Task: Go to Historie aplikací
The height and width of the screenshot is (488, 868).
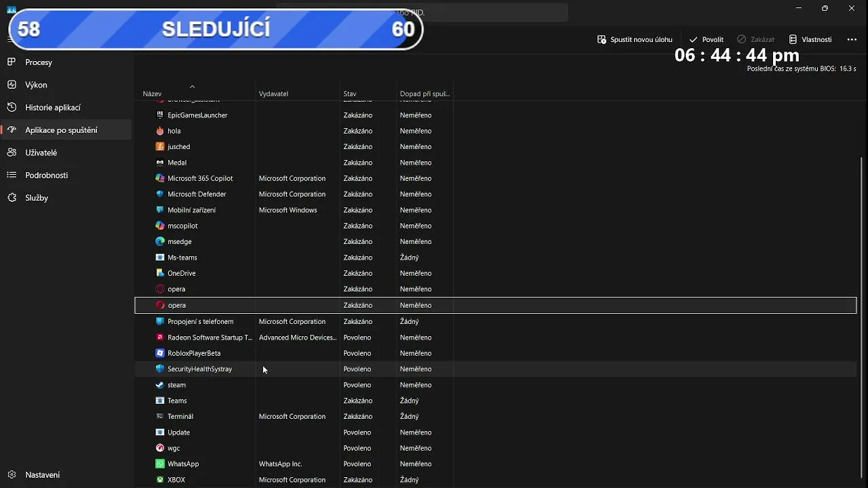Action: click(x=66, y=107)
